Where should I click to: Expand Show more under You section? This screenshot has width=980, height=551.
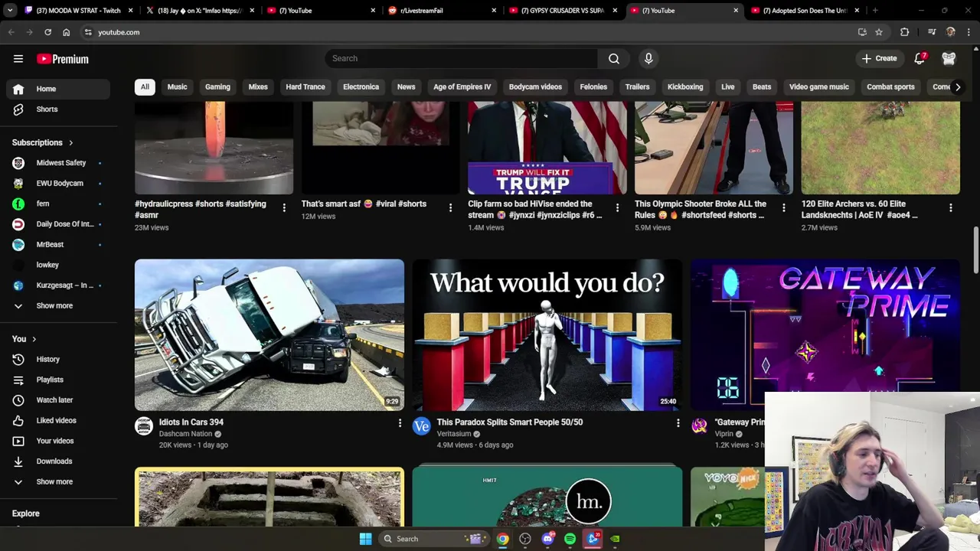tap(59, 482)
